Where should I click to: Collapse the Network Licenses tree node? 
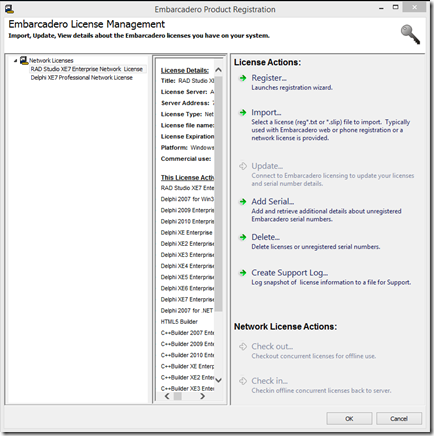15,61
